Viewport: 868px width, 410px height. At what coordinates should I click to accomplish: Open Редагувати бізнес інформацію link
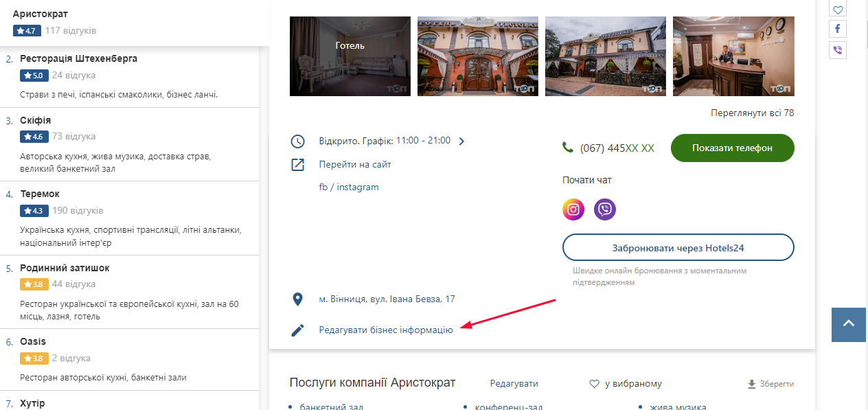386,330
